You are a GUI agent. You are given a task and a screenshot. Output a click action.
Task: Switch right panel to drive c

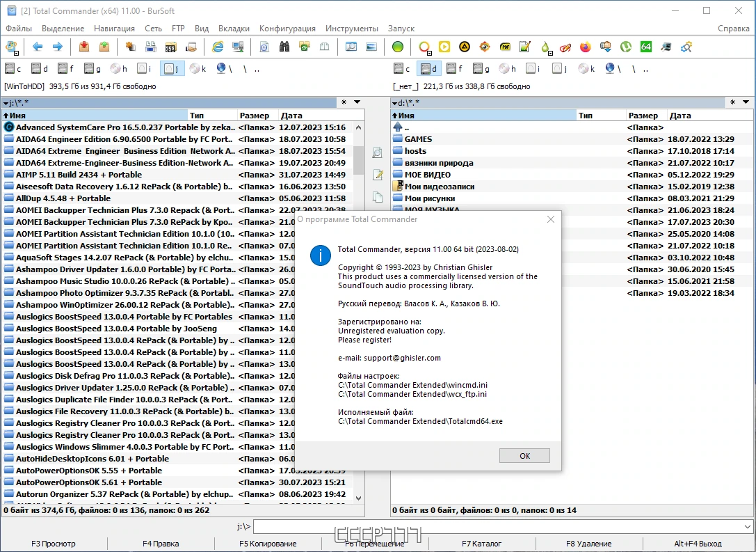pos(401,69)
